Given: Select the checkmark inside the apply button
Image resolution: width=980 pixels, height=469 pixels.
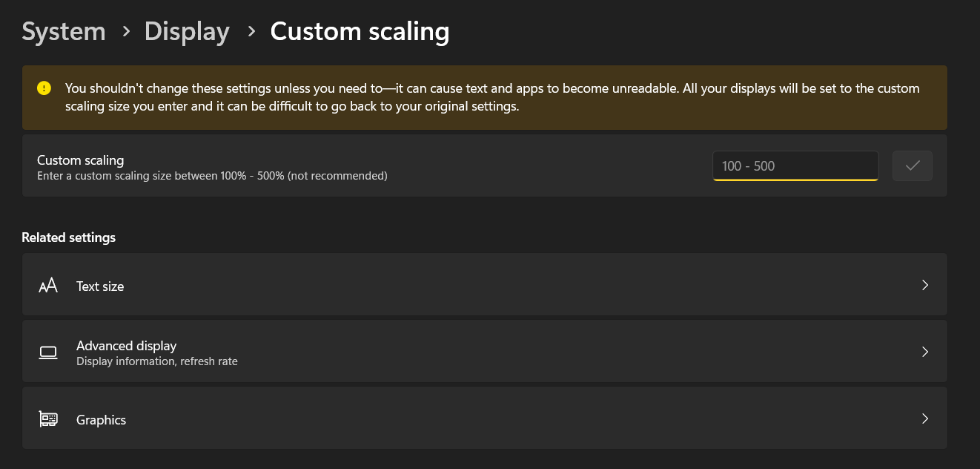Looking at the screenshot, I should pos(913,165).
